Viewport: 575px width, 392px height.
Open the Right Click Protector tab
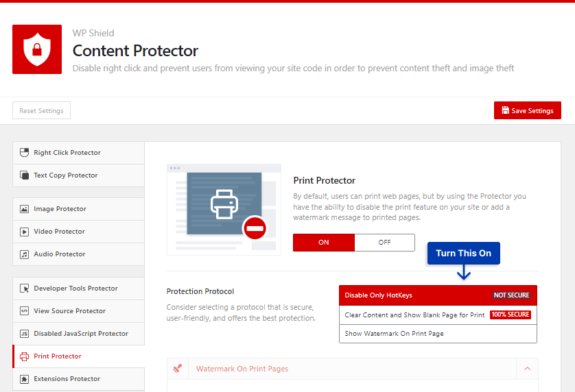click(x=78, y=153)
